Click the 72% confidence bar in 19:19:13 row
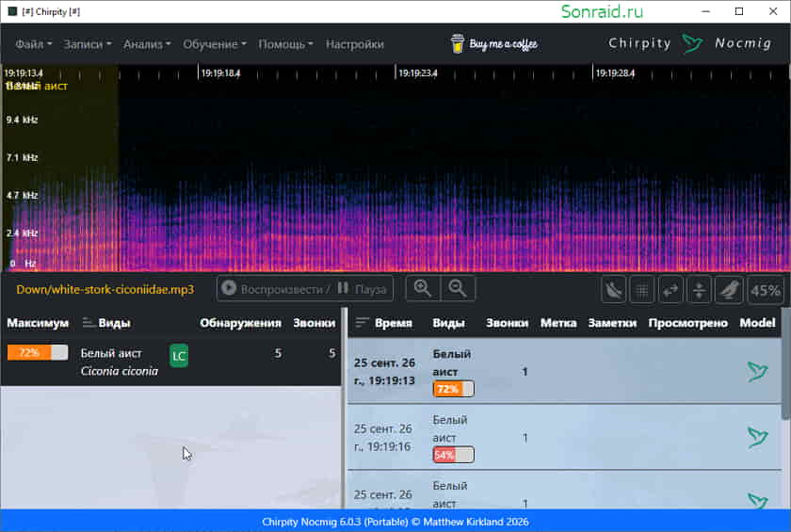Screen dimensions: 791x532 pos(454,389)
